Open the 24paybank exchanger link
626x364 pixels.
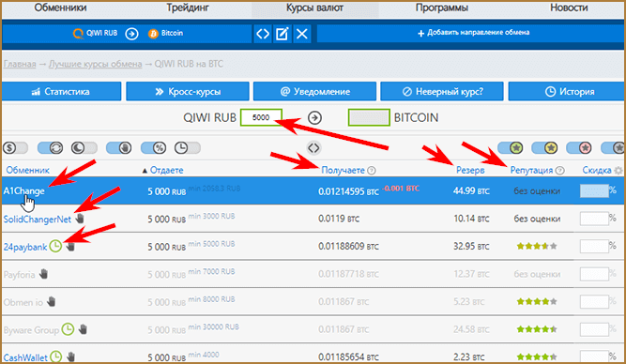pos(25,247)
